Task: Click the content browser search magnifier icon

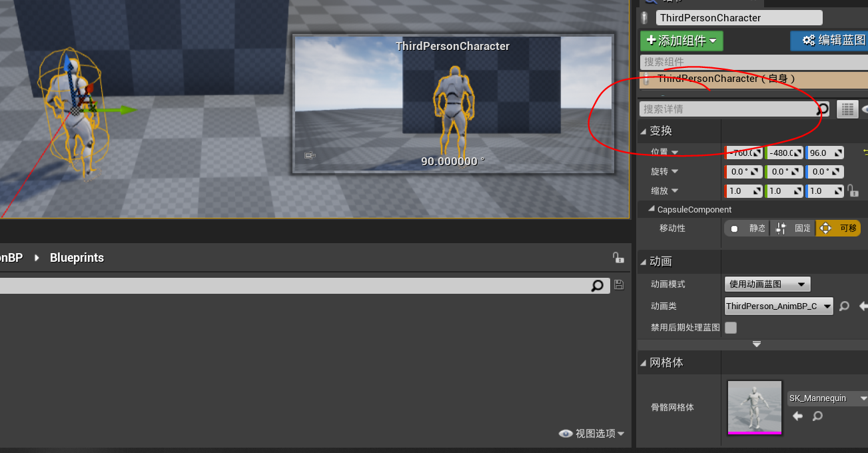Action: click(x=598, y=285)
